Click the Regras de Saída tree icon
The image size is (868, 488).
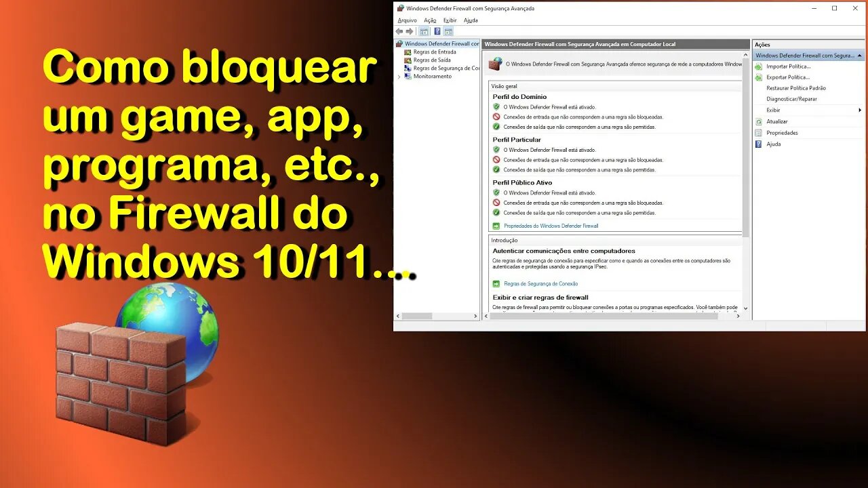point(408,60)
